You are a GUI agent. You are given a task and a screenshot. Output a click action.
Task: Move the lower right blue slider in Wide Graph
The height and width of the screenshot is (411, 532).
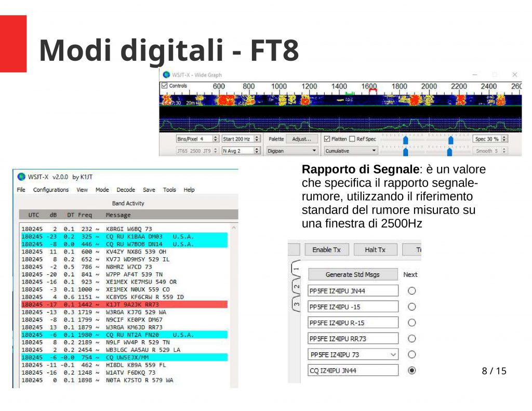(x=449, y=152)
